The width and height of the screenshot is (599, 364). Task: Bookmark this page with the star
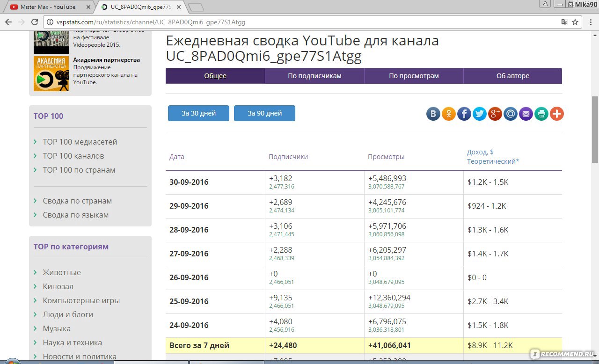pos(576,22)
